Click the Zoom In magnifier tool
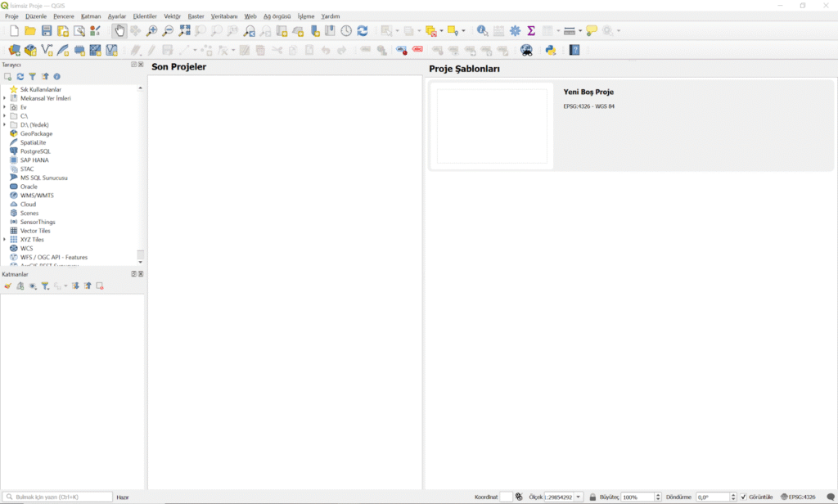The height and width of the screenshot is (504, 838). pyautogui.click(x=151, y=31)
